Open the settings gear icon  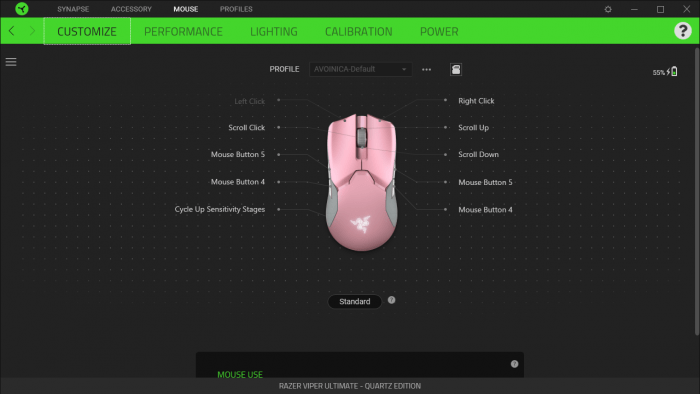tap(608, 9)
